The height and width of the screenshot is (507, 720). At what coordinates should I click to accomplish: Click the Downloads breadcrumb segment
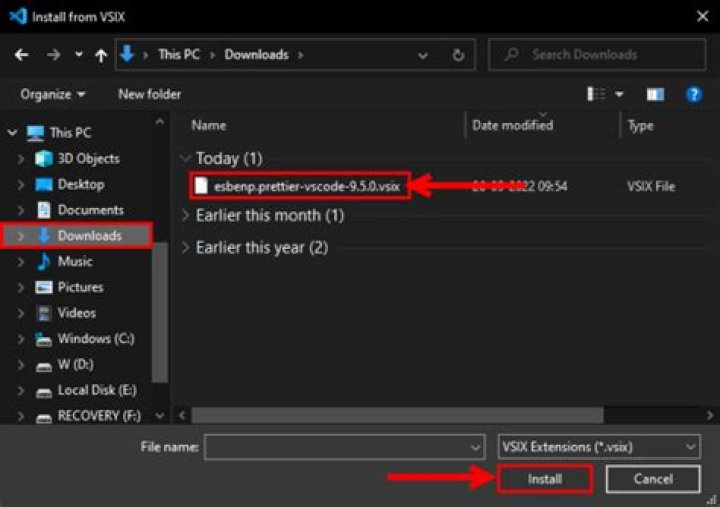(256, 55)
